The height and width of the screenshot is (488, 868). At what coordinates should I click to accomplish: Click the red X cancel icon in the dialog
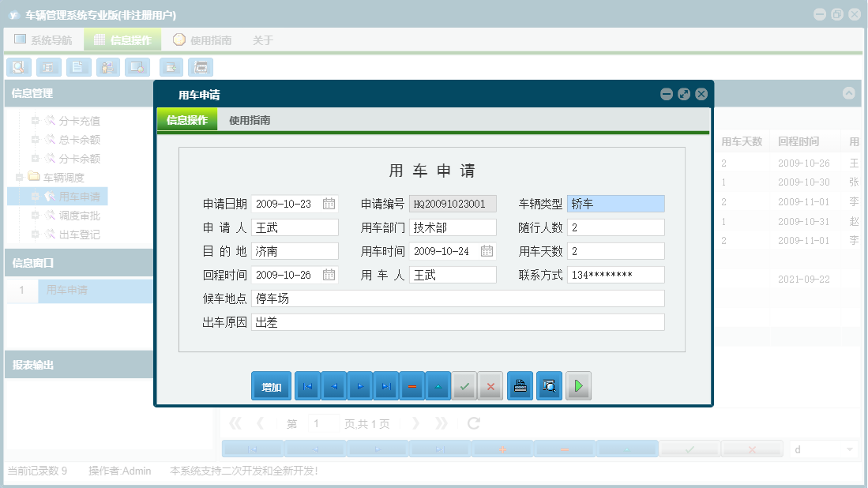(x=490, y=385)
